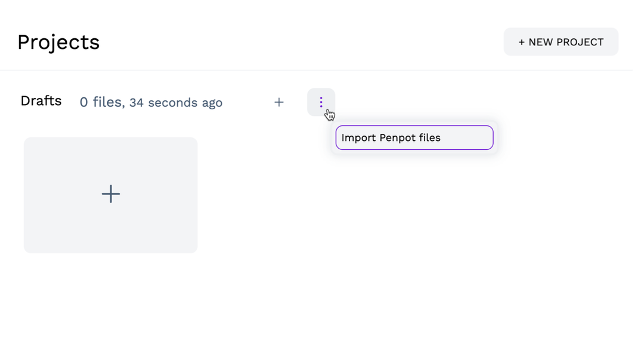Click the empty draft file placeholder card
This screenshot has height=363, width=644.
110,227
